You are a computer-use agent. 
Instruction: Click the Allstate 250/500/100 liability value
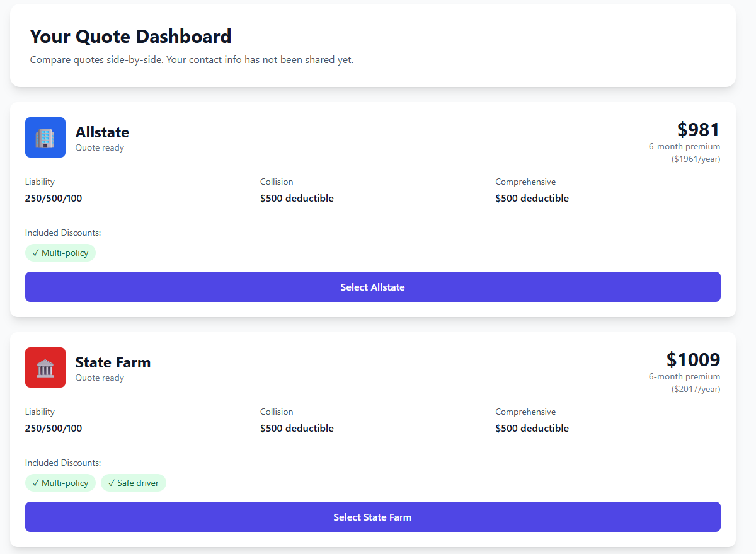pyautogui.click(x=54, y=199)
